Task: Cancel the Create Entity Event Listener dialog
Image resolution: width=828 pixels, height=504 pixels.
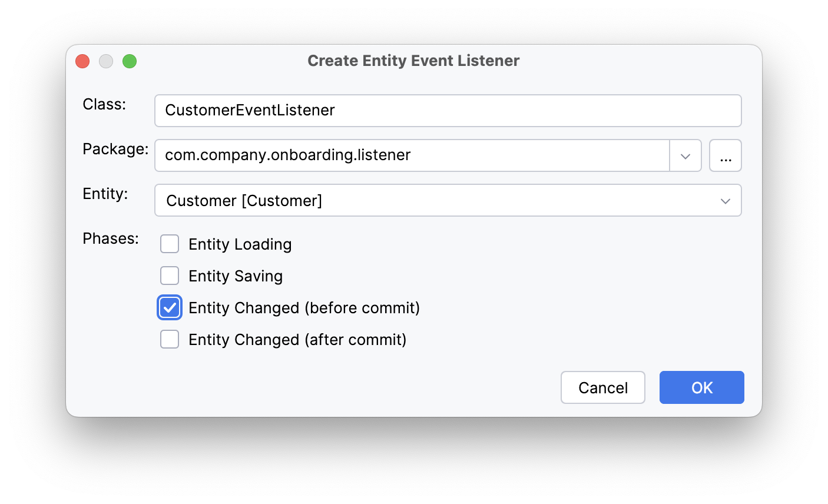Action: click(x=602, y=387)
